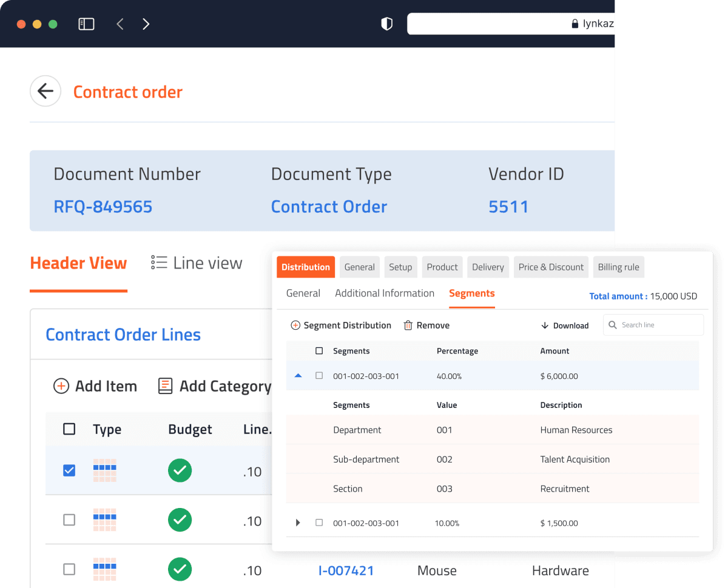
Task: Click the Segment Distribution plus icon
Action: [x=295, y=326]
